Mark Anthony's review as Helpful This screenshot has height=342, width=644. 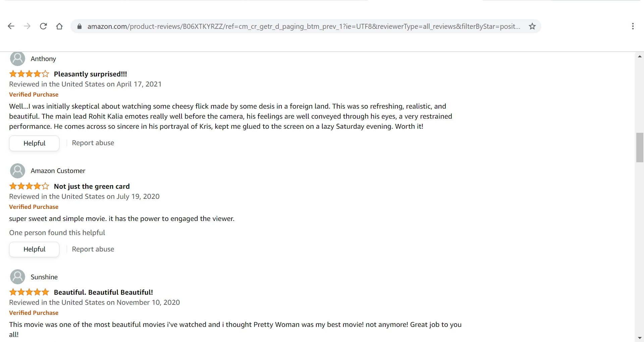click(x=34, y=143)
